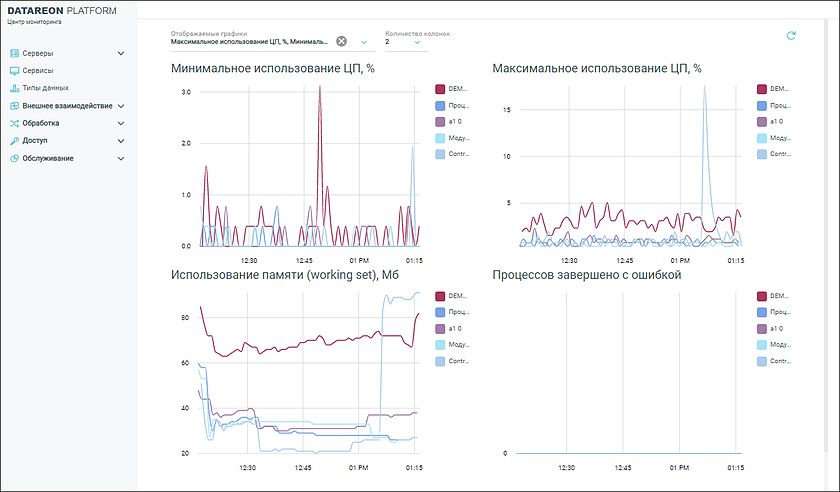Open the Сервисы menu item
Viewport: 840px width, 492px height.
point(38,71)
